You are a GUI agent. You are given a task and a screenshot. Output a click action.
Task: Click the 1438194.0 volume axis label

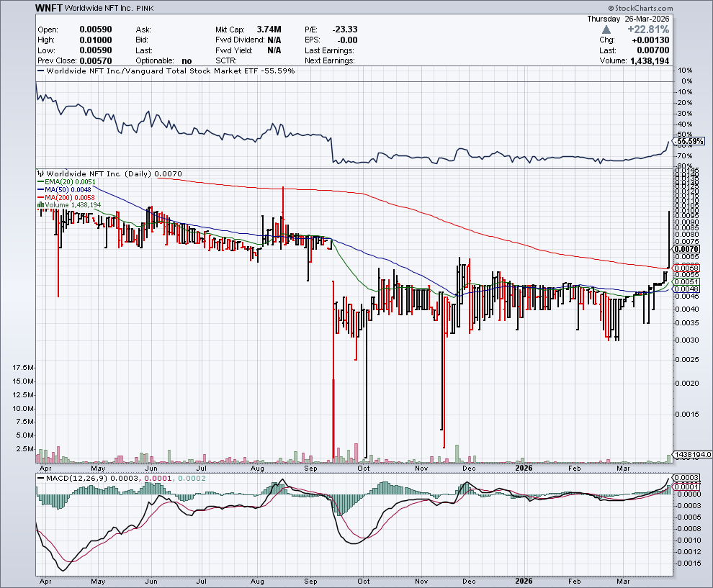point(692,454)
